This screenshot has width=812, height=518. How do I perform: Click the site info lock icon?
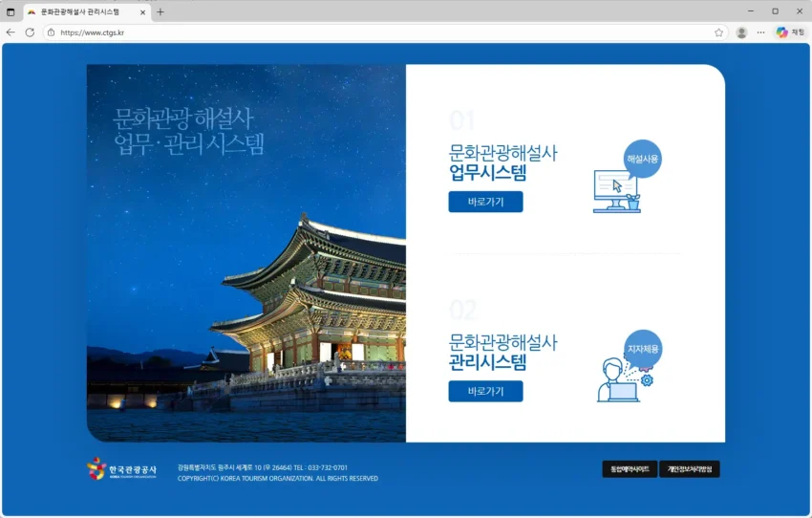pyautogui.click(x=51, y=32)
